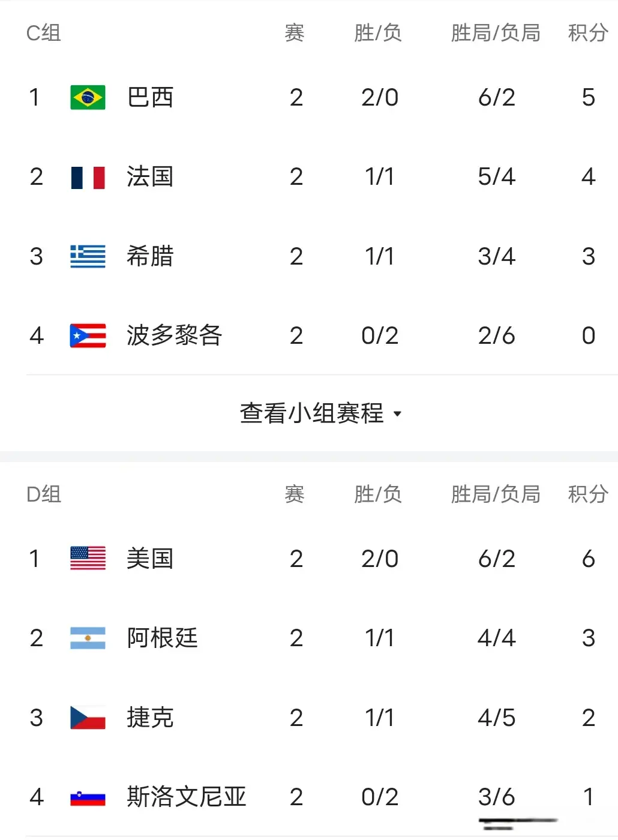The image size is (618, 840).
Task: Expand 查看小组赛程 group schedule
Action: [312, 413]
